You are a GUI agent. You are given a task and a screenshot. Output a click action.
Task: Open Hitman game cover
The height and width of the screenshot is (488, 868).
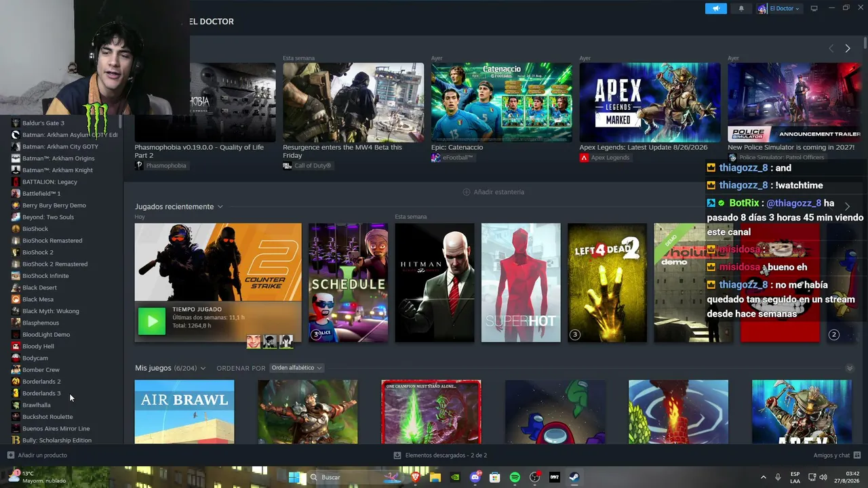[435, 283]
